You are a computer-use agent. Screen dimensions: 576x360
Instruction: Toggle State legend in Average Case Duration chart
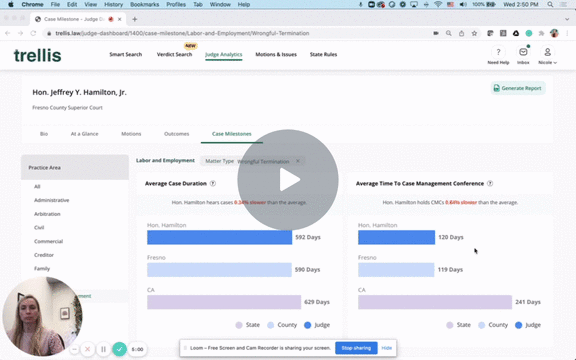[248, 325]
